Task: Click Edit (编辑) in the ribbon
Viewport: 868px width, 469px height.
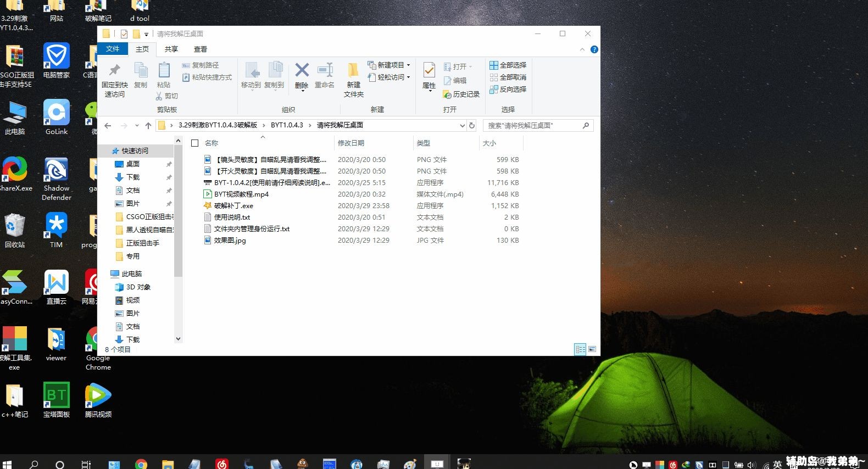Action: pyautogui.click(x=455, y=80)
